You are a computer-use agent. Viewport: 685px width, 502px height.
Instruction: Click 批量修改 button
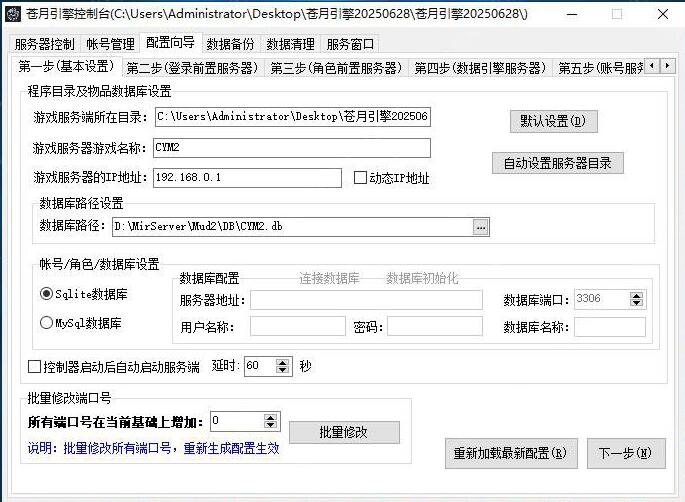pos(344,432)
